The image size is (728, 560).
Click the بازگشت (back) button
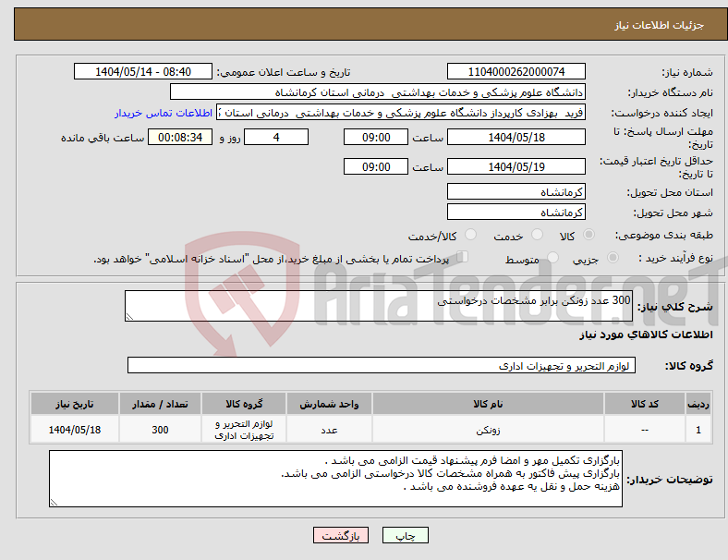[341, 535]
